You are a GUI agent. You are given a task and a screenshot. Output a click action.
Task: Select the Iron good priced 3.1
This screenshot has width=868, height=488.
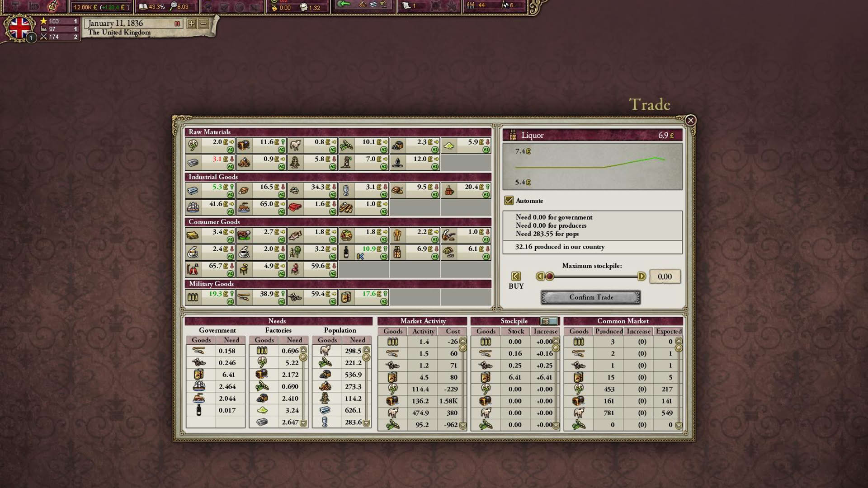[x=210, y=162]
